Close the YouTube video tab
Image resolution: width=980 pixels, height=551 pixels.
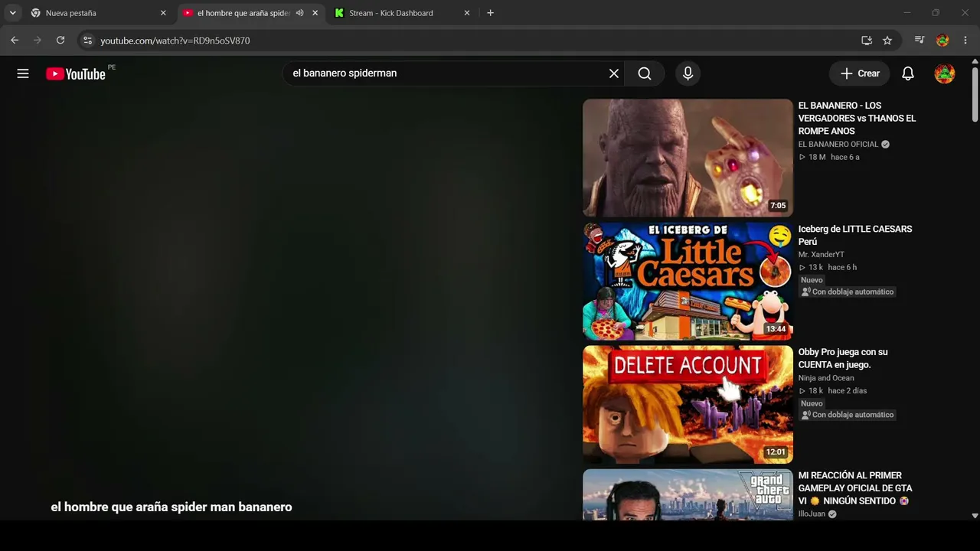tap(315, 13)
